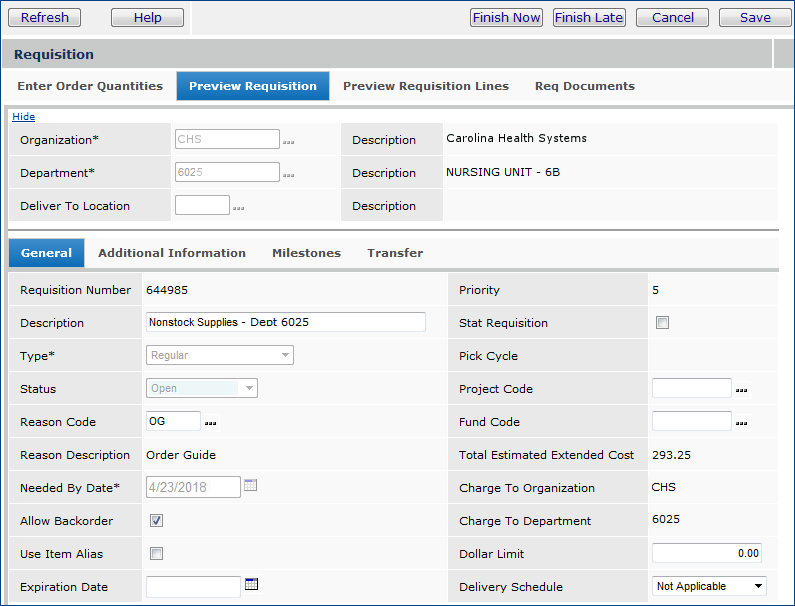Open the Project Code lookup icon
Viewport: 795px width, 606px height.
pos(741,391)
